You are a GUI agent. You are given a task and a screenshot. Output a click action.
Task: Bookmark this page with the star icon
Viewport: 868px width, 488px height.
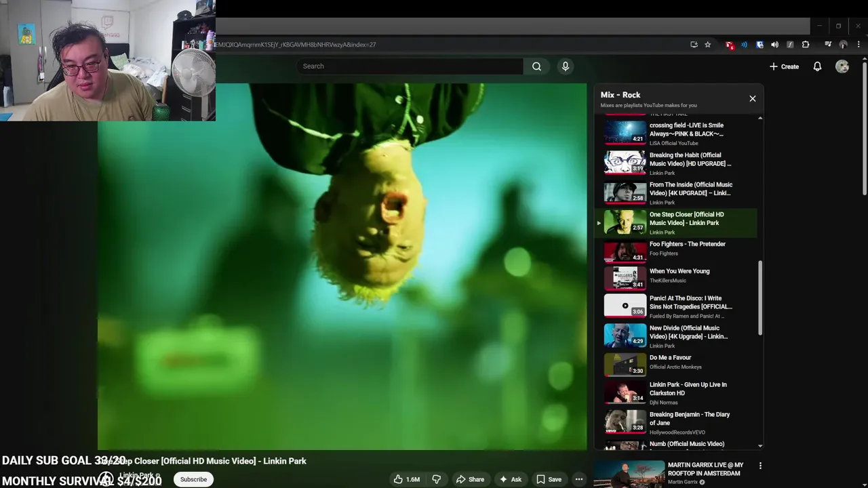point(708,45)
